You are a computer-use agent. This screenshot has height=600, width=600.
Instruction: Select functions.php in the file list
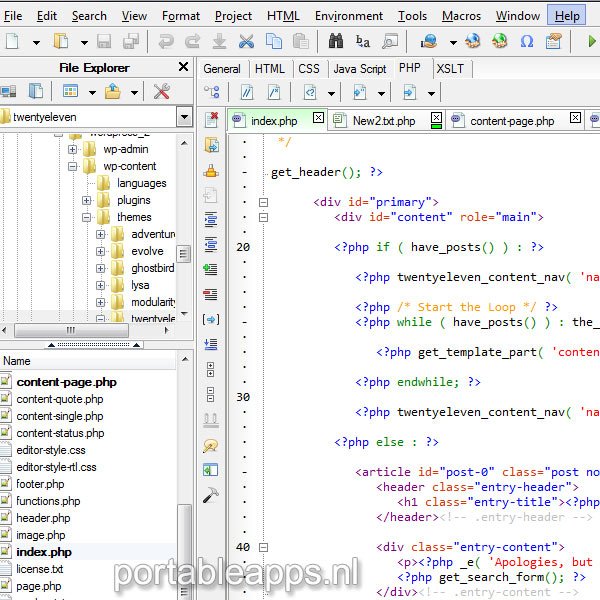pos(48,501)
